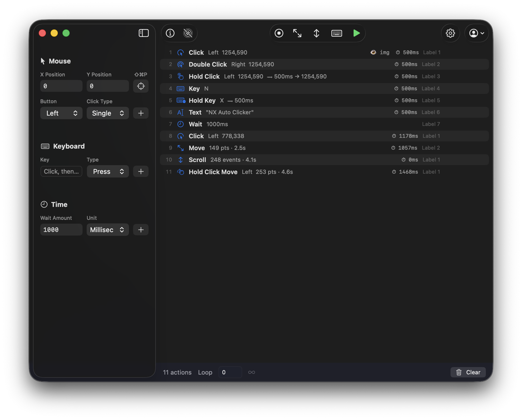Click the Time section clock icon
Image resolution: width=522 pixels, height=420 pixels.
coord(44,204)
